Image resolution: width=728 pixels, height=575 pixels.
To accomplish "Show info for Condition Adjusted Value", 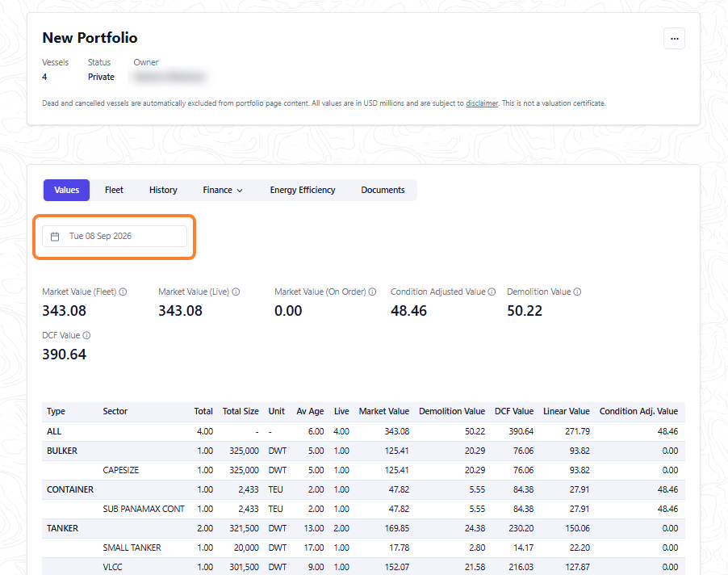I will coord(492,292).
